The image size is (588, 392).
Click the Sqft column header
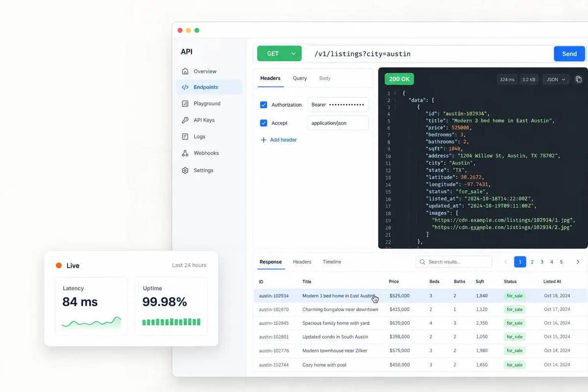click(480, 281)
